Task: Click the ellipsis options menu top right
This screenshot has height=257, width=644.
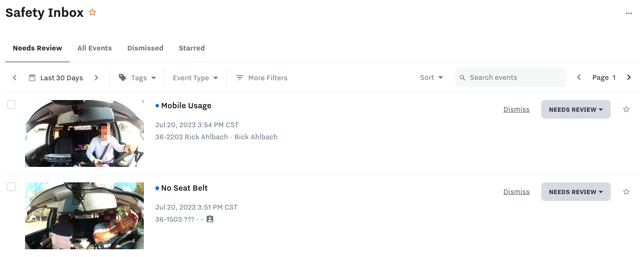Action: click(x=629, y=13)
